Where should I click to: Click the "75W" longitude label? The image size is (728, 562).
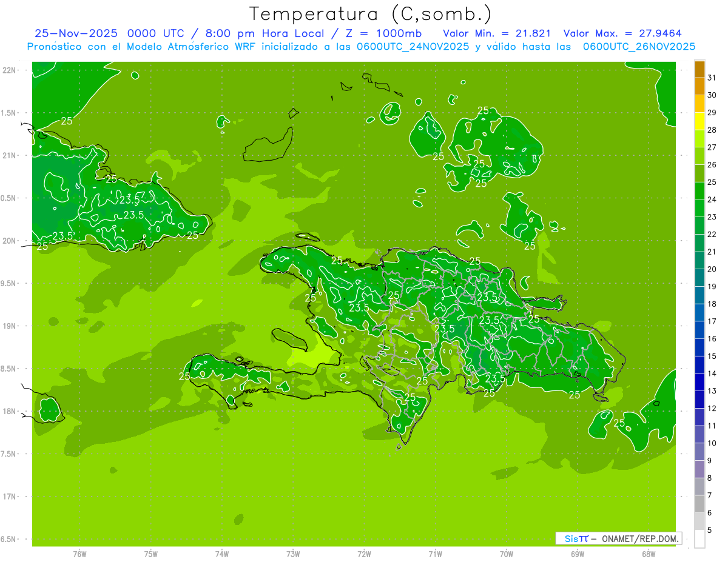point(151,554)
